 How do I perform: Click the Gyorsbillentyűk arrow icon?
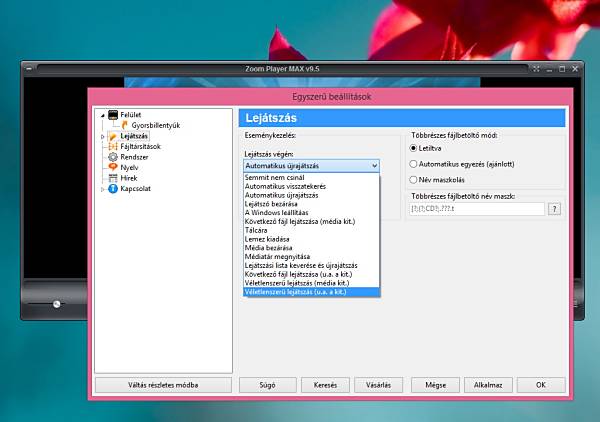point(124,125)
